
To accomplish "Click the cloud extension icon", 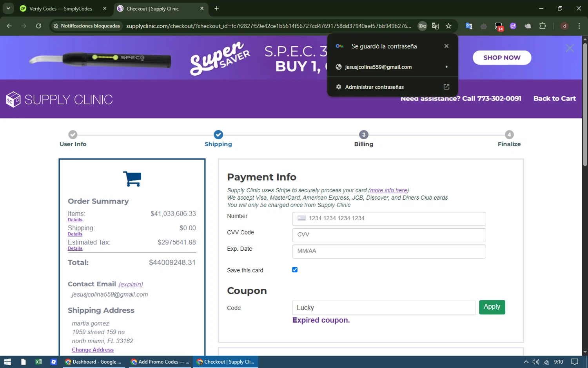I will point(528,26).
